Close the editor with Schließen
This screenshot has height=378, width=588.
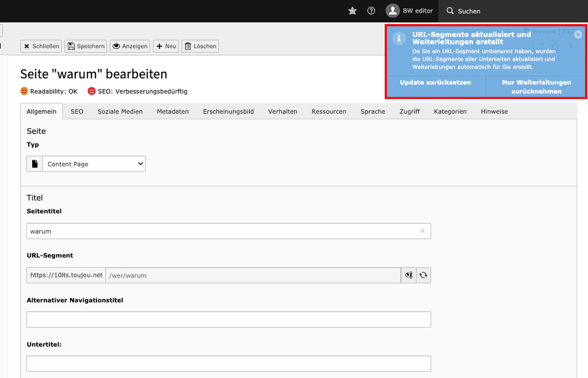pyautogui.click(x=41, y=46)
